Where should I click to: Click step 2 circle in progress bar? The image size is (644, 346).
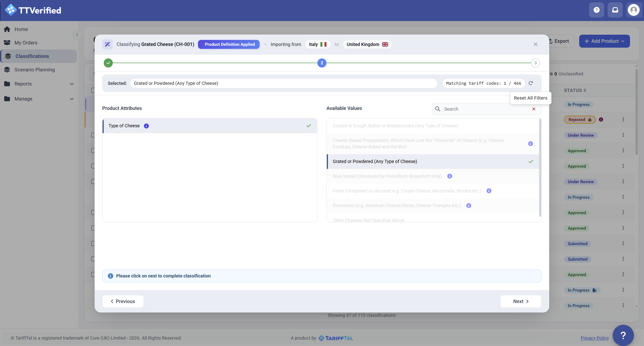pos(322,63)
